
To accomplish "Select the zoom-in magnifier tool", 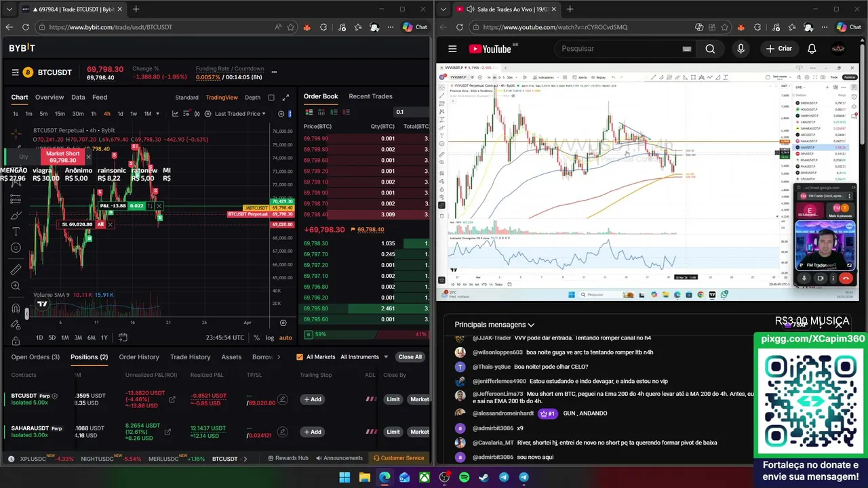I will pos(16,286).
